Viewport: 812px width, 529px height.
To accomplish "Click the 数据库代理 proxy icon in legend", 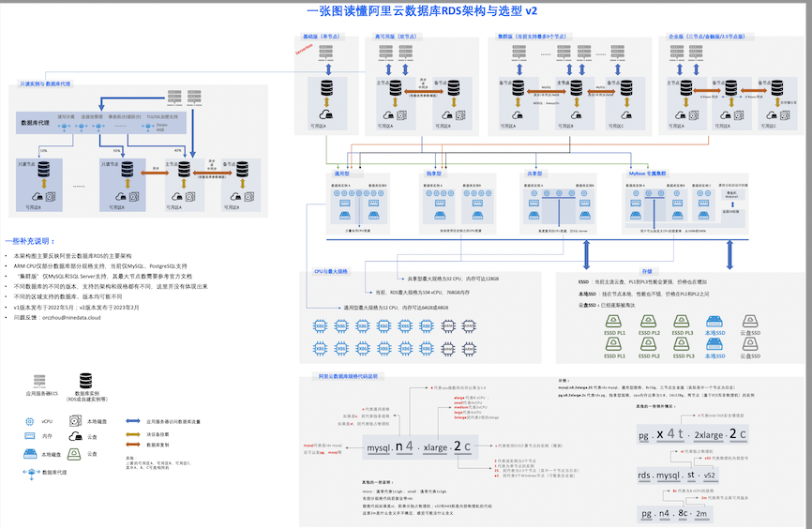I will (x=31, y=473).
